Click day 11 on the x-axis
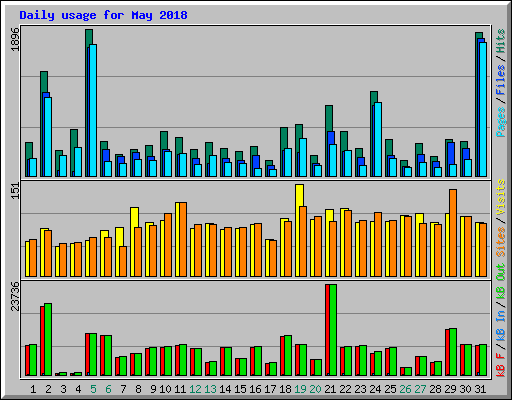Image resolution: width=512 pixels, height=400 pixels. pyautogui.click(x=180, y=389)
